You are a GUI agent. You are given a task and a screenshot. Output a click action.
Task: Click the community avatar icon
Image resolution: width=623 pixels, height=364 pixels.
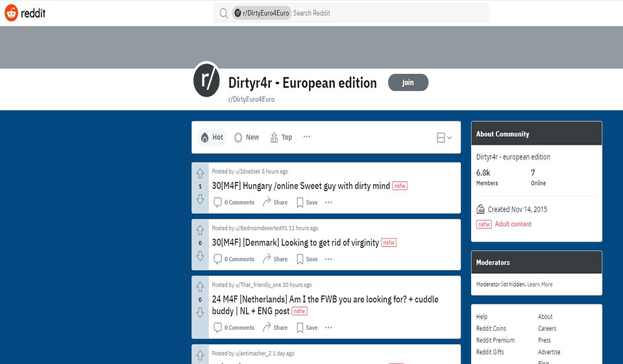pyautogui.click(x=207, y=80)
